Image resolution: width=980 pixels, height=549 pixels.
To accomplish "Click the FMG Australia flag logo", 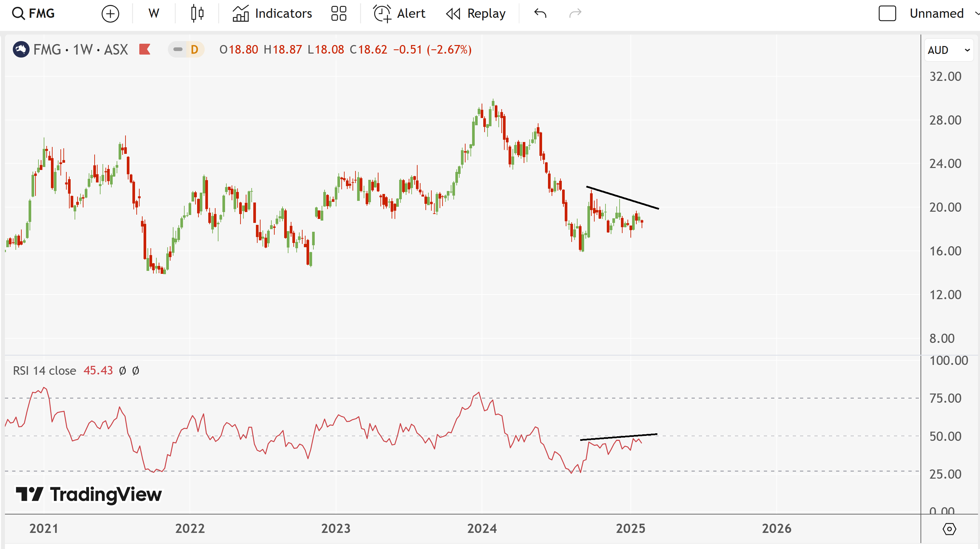I will pos(21,50).
